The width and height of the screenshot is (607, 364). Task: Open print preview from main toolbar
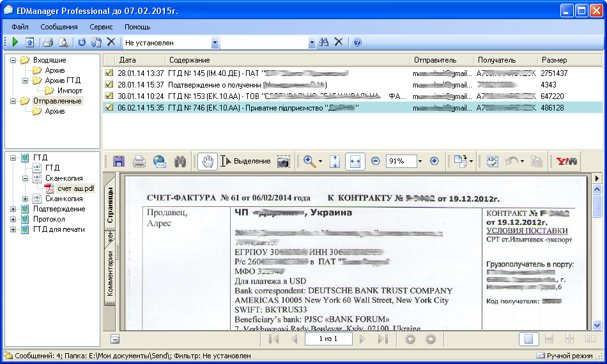[x=63, y=42]
